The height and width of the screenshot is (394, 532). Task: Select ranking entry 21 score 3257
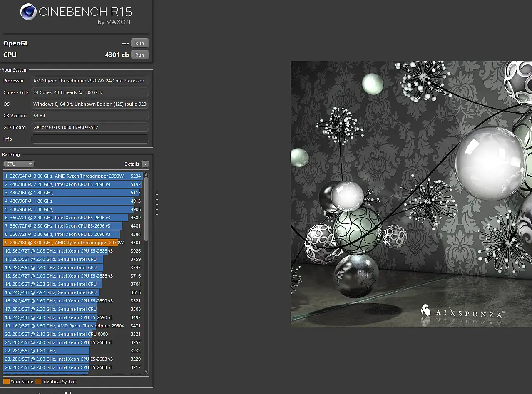(x=73, y=342)
